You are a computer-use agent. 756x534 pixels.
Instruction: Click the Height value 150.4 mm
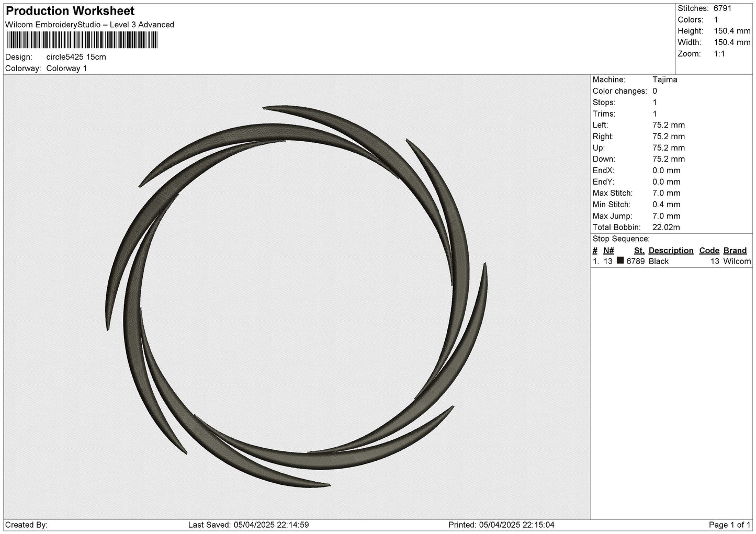(x=732, y=31)
